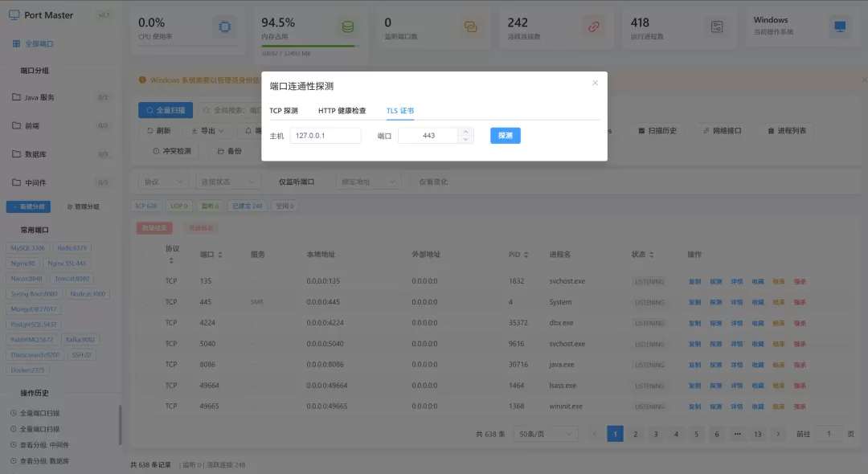Click the memory usage progress bar

click(x=310, y=46)
